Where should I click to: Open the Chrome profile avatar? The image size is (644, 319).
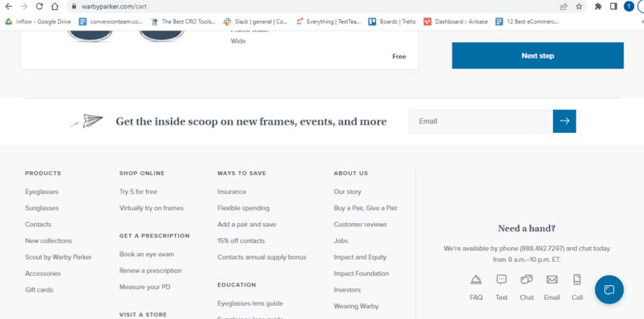[x=629, y=6]
